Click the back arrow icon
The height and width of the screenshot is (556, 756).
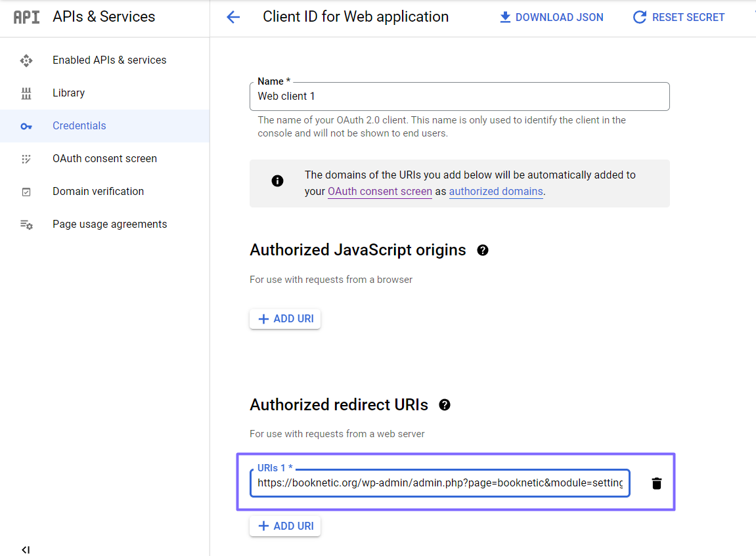233,18
